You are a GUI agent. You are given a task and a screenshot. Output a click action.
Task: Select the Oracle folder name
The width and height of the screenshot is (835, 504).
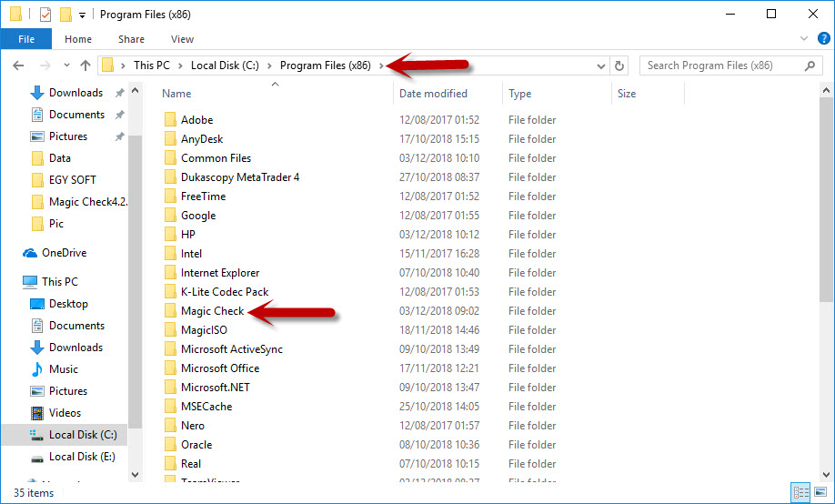[196, 445]
